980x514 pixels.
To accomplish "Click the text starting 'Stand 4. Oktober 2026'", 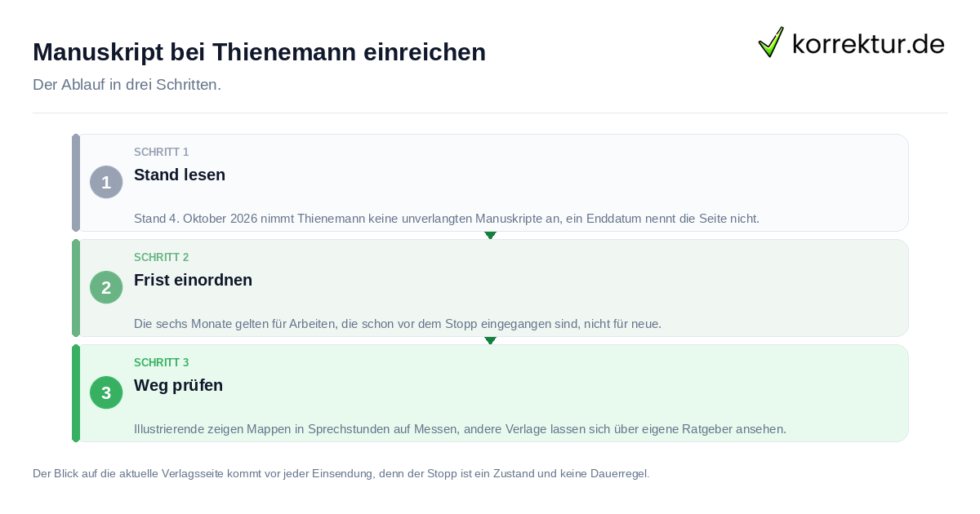I will pyautogui.click(x=447, y=219).
